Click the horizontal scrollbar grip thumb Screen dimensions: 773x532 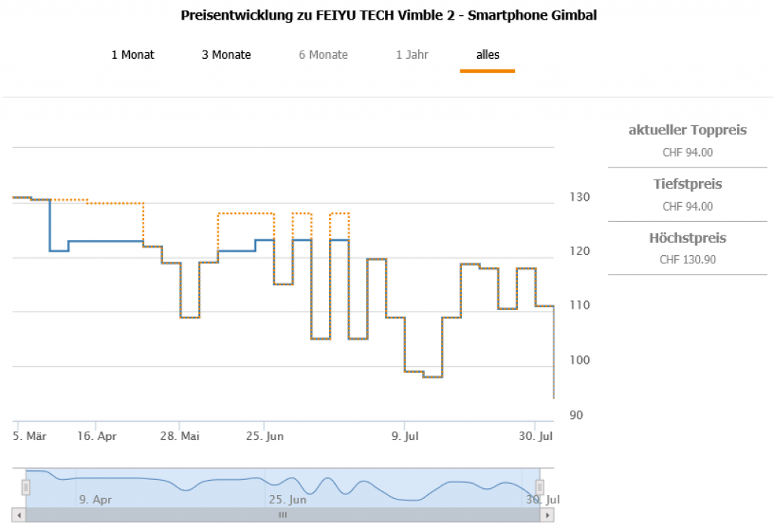pos(283,515)
